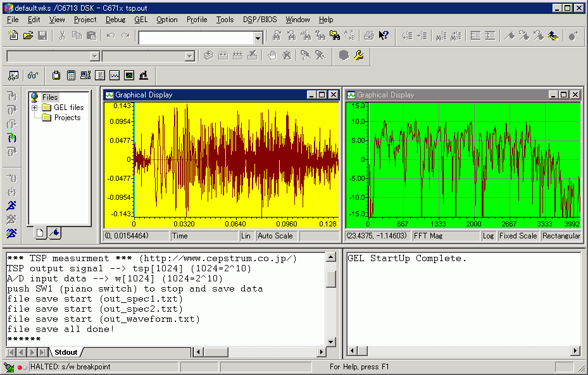The height and width of the screenshot is (375, 588).
Task: Click the calculator-style memory view icon
Action: point(71,76)
